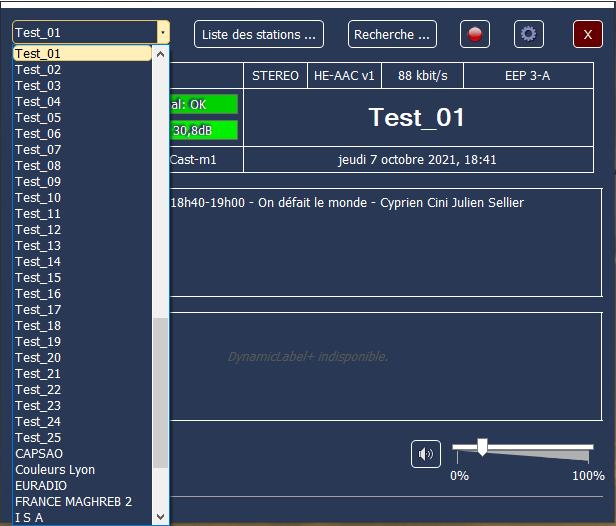Select Test_02 in the station list
This screenshot has height=526, width=616.
coord(82,70)
